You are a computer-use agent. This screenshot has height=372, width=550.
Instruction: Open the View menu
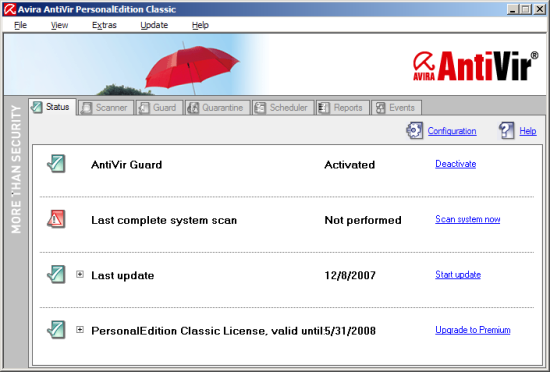(x=59, y=25)
